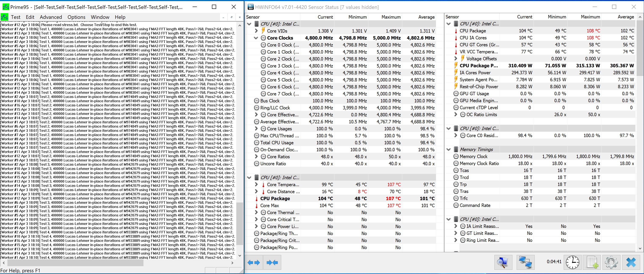Expand OC Ratio Limits entry
This screenshot has height=274, width=644.
(455, 114)
